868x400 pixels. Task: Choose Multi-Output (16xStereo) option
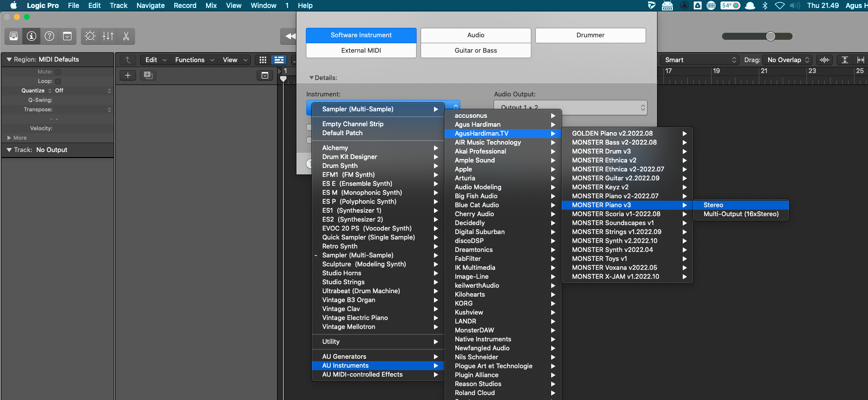click(741, 214)
